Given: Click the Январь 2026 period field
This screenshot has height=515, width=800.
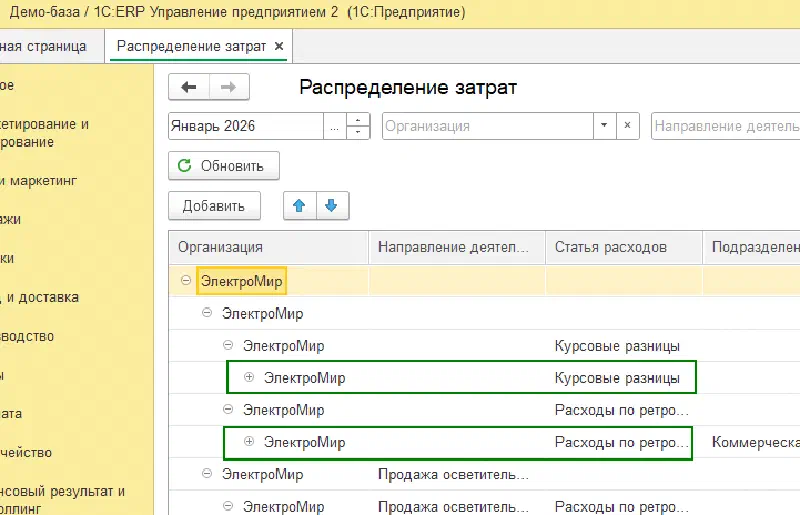Looking at the screenshot, I should click(x=246, y=126).
